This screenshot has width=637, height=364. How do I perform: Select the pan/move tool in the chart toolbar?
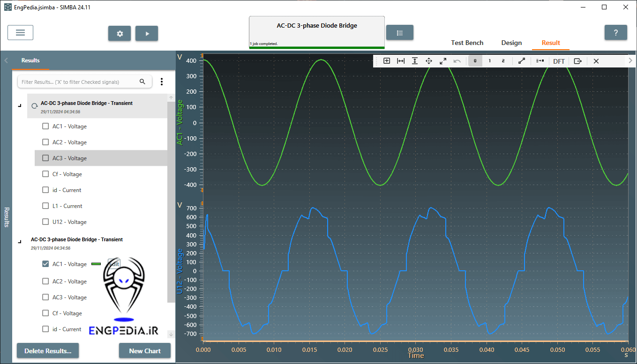tap(429, 61)
